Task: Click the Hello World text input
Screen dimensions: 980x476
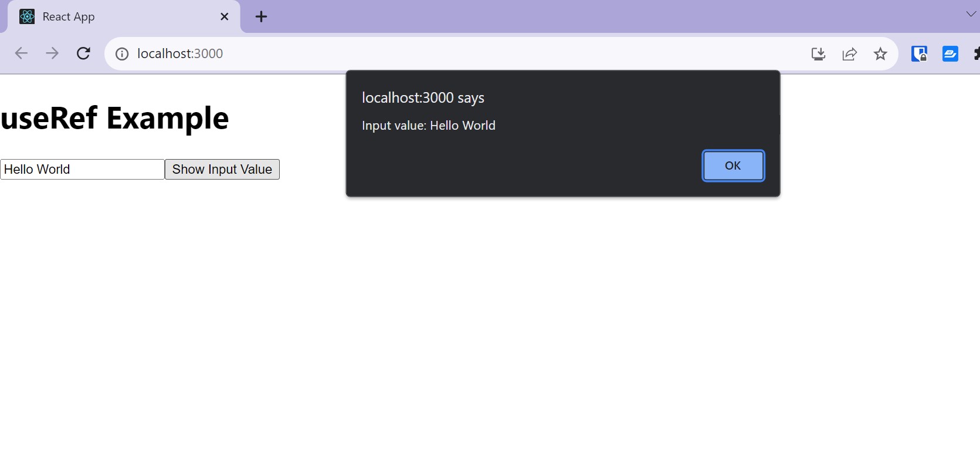Action: [82, 170]
